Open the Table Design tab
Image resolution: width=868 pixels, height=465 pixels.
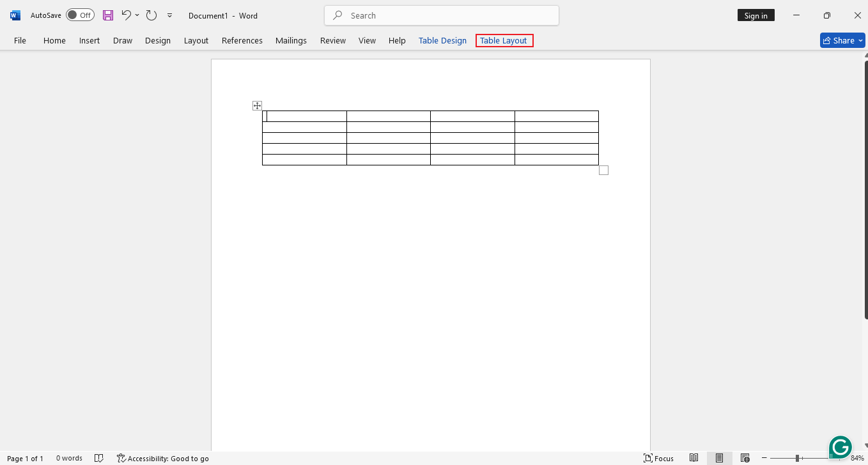click(x=442, y=40)
